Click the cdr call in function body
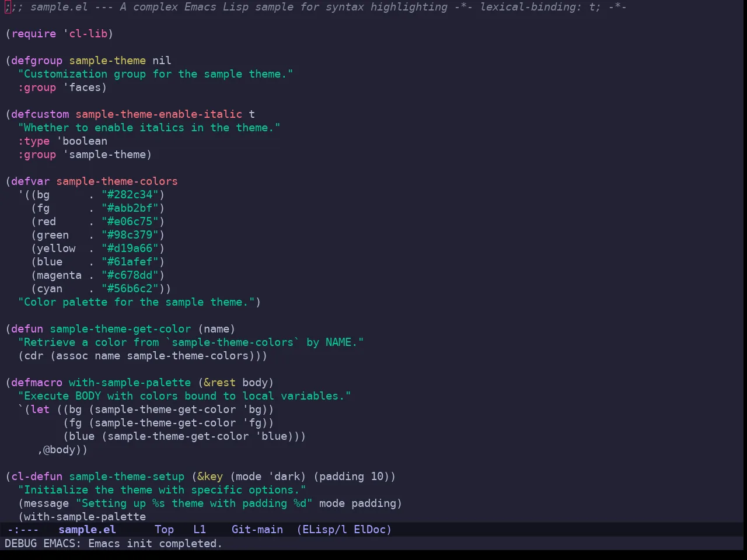This screenshot has height=560, width=747. 34,356
